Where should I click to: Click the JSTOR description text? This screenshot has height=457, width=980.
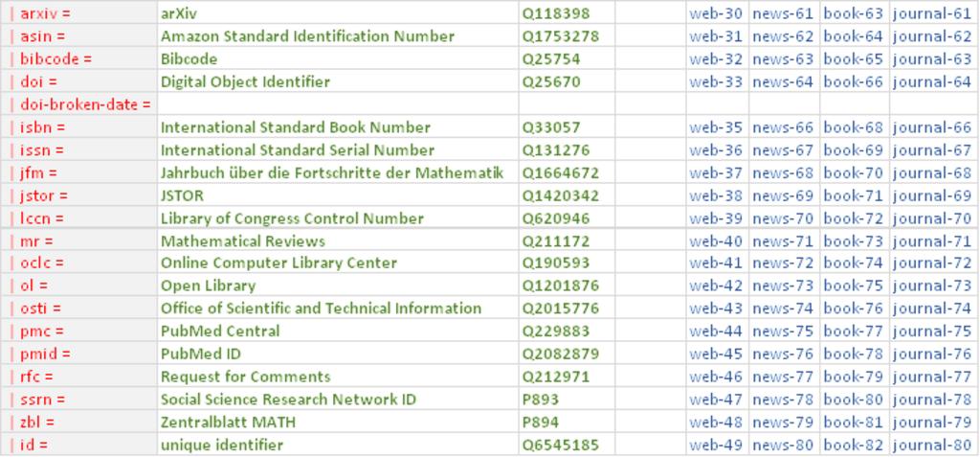coord(182,196)
